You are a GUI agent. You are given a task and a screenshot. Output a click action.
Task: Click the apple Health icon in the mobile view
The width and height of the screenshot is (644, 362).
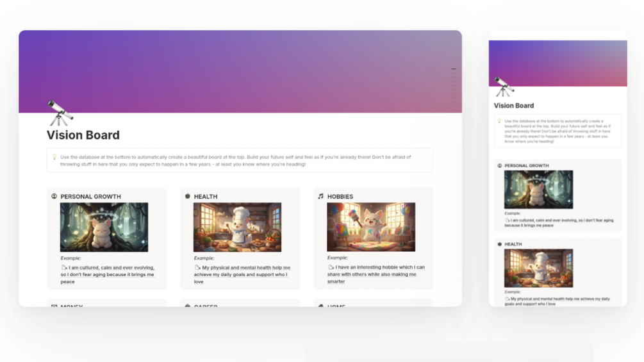[499, 244]
